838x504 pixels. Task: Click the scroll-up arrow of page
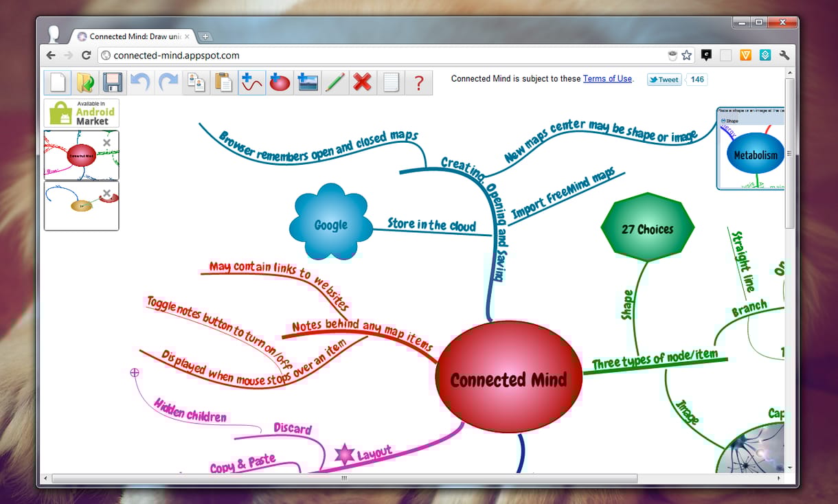(x=790, y=72)
